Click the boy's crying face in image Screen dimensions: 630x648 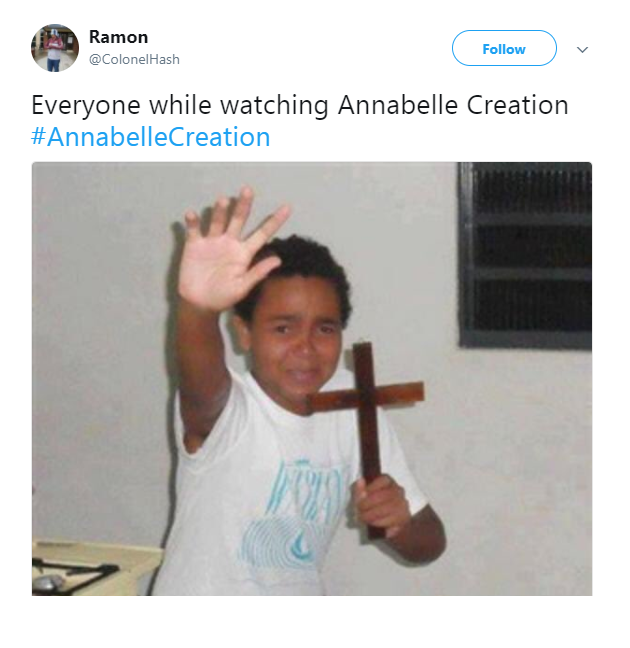[298, 341]
